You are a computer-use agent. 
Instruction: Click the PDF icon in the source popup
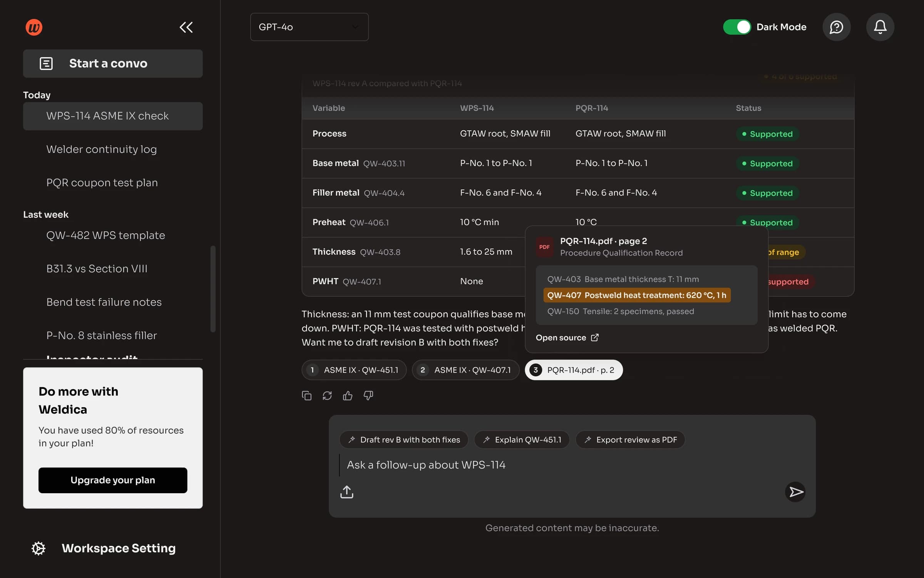tap(544, 247)
